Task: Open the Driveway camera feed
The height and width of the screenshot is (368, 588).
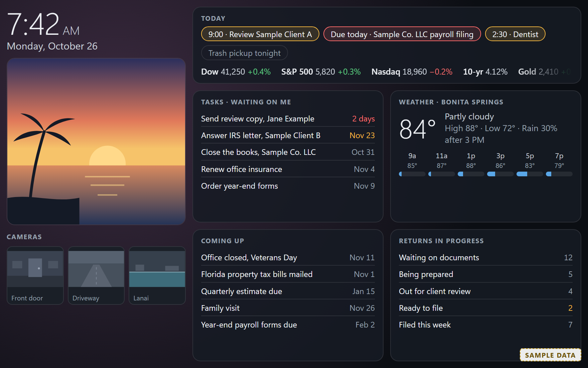Action: pos(96,276)
